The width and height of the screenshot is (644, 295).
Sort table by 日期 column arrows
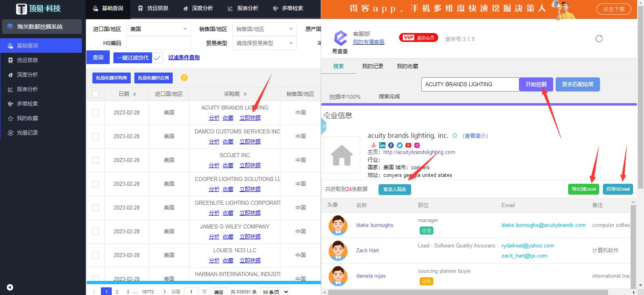[134, 94]
